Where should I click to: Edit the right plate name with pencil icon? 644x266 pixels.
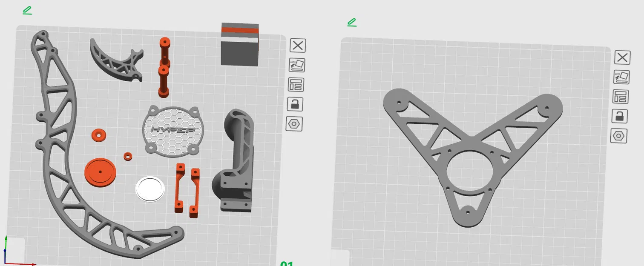click(x=352, y=22)
